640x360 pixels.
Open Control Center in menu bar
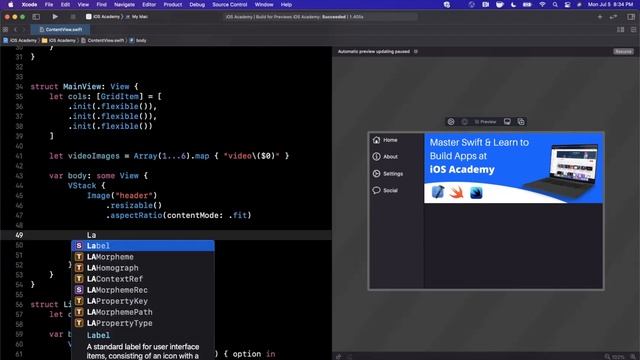point(567,4)
